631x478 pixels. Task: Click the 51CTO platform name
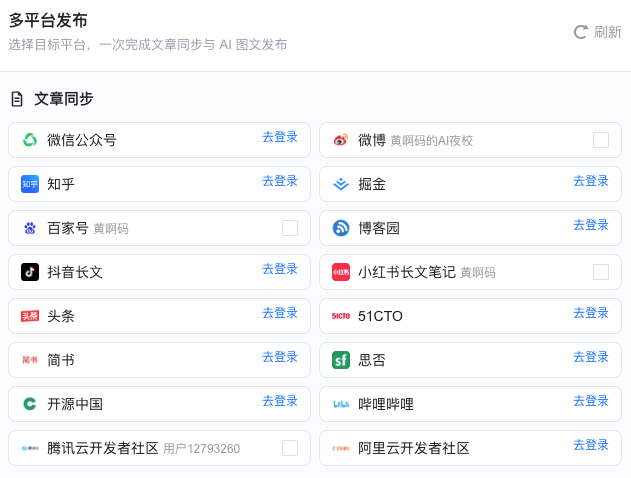click(380, 316)
